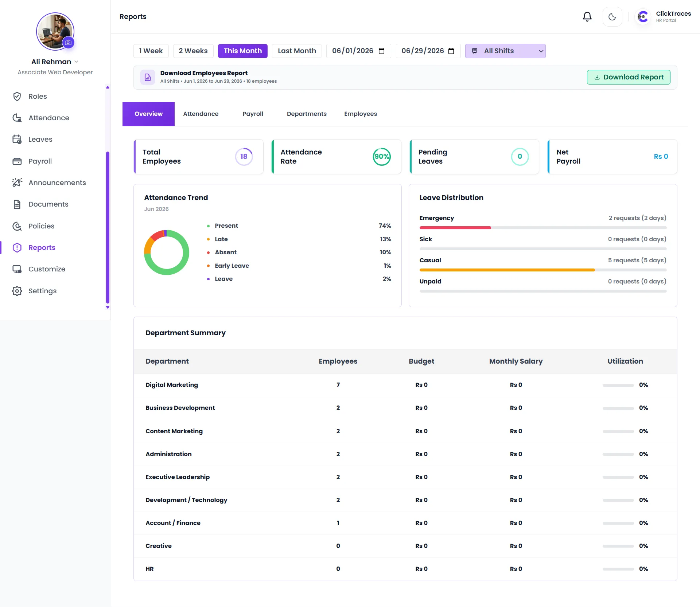Click the ClickTraces logo icon
The image size is (700, 607).
[x=643, y=17]
